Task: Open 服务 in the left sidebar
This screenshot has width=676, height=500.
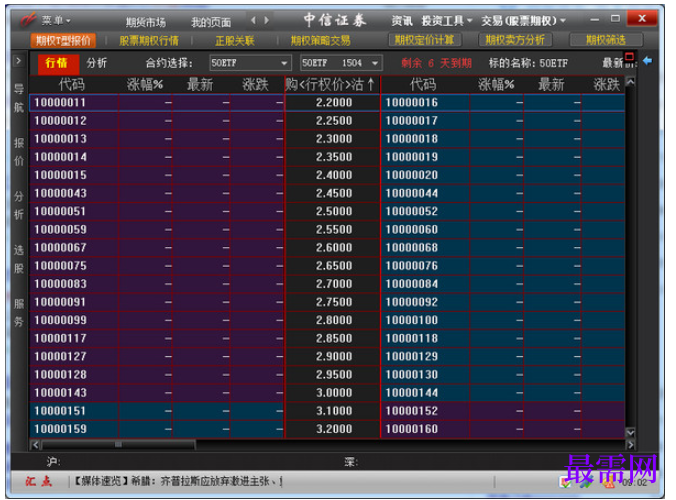Action: pyautogui.click(x=19, y=312)
